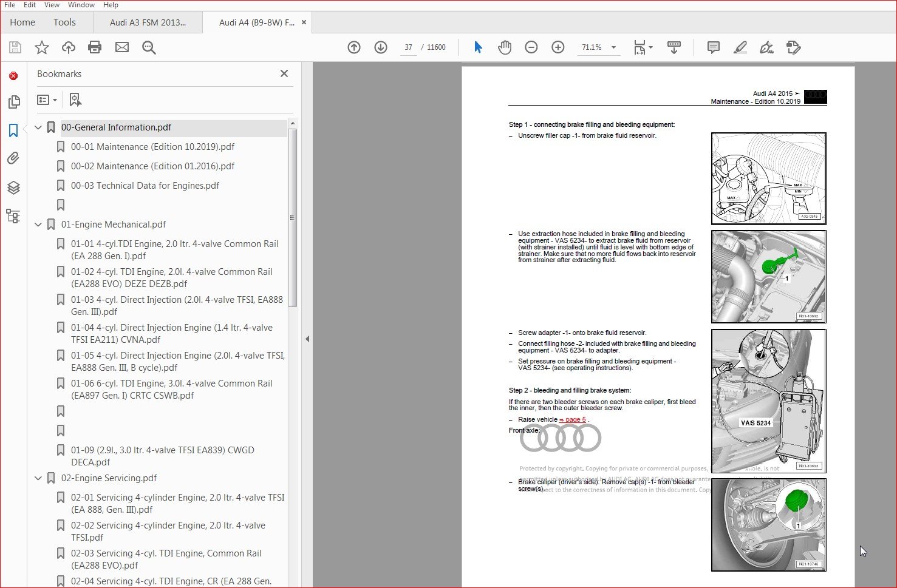The image size is (897, 588).
Task: Open bookmark 01-09 TFSI EA839 CWGD DECA.pdf
Action: pos(163,456)
